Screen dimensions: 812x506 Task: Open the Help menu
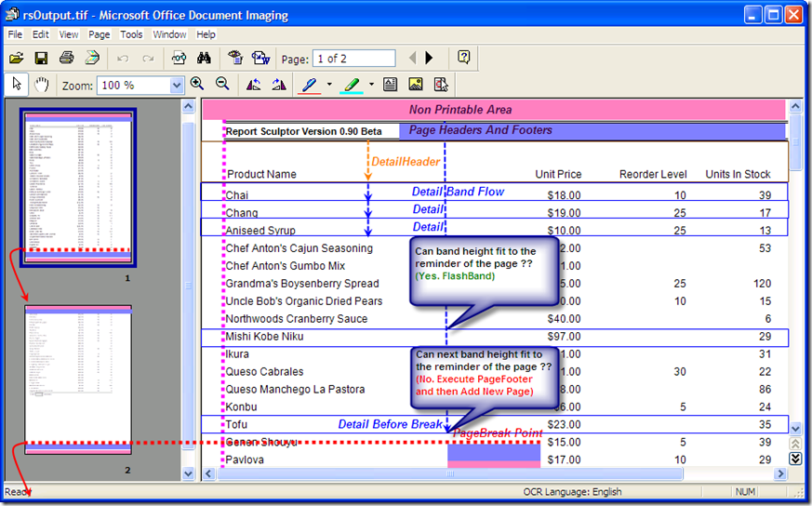[206, 34]
